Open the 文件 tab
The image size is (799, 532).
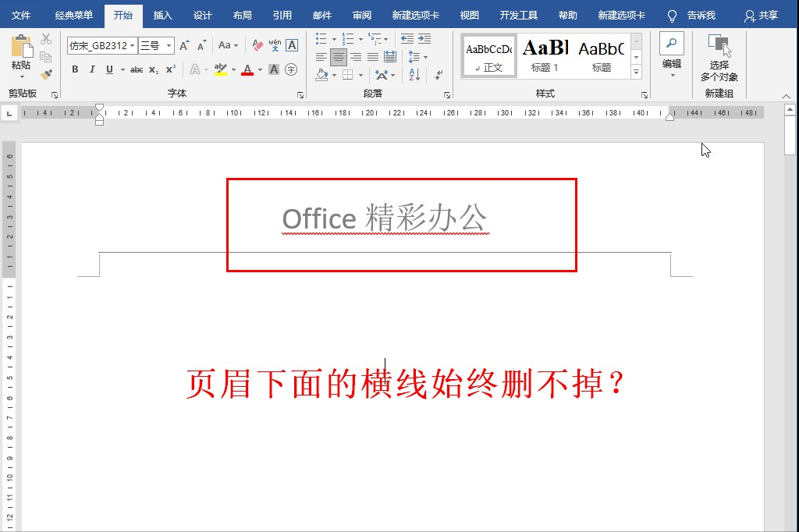pos(21,16)
